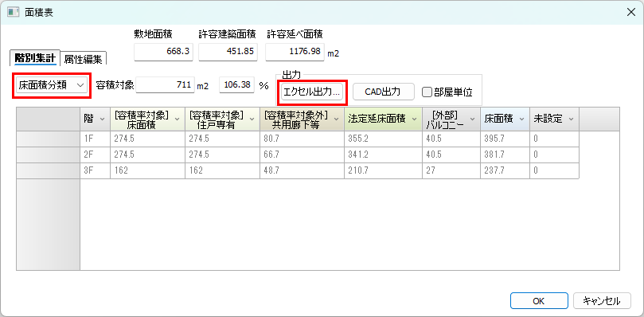Select the 3F row floor cell
The width and height of the screenshot is (644, 317).
click(95, 170)
